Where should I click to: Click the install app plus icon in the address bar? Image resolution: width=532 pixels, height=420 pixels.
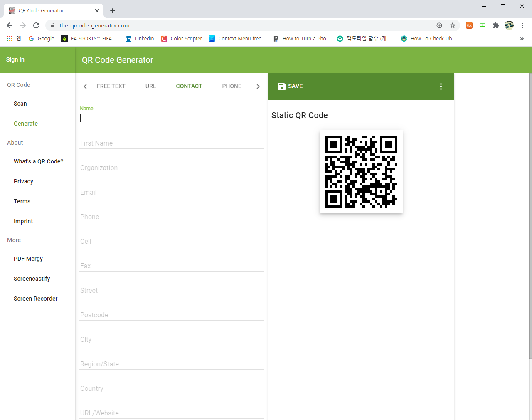[439, 25]
